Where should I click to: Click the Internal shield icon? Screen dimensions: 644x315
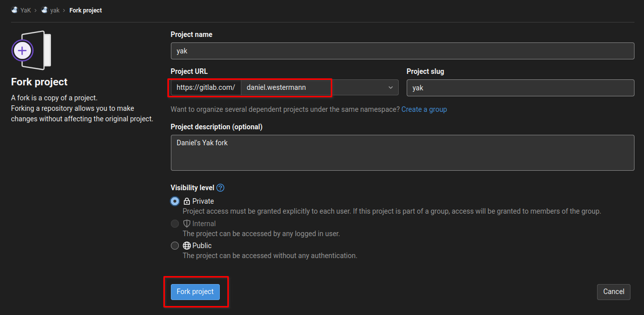tap(187, 224)
